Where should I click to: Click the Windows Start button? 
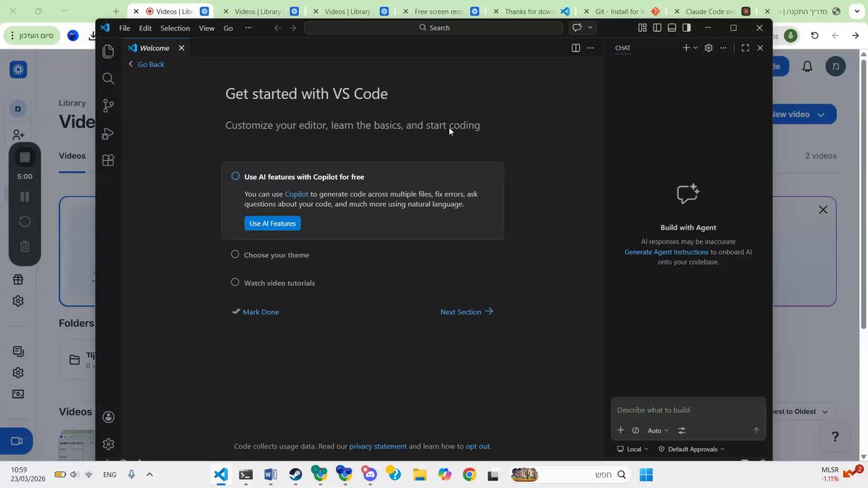point(646,474)
